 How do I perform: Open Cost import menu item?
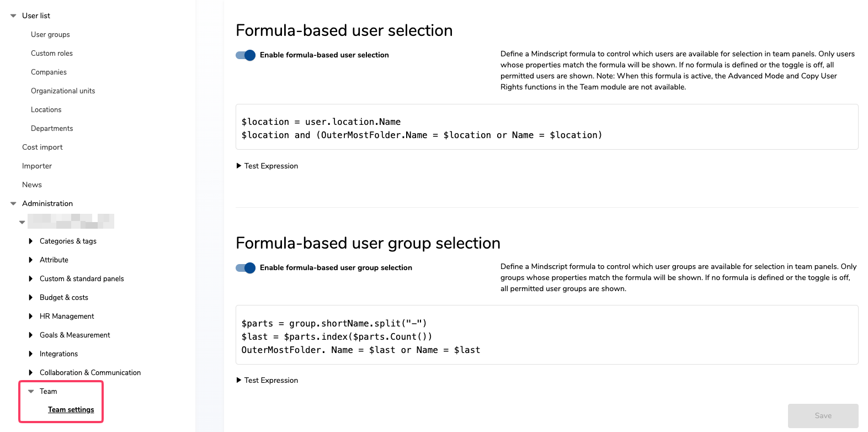42,147
